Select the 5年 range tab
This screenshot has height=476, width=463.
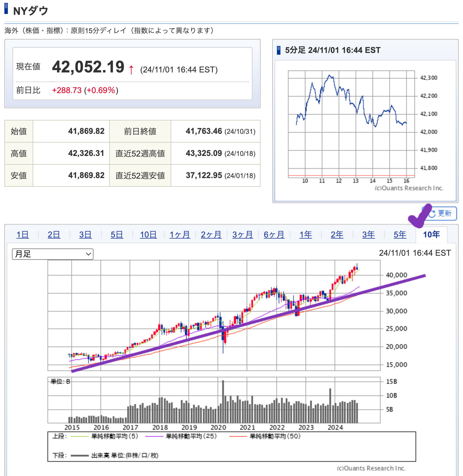click(400, 235)
